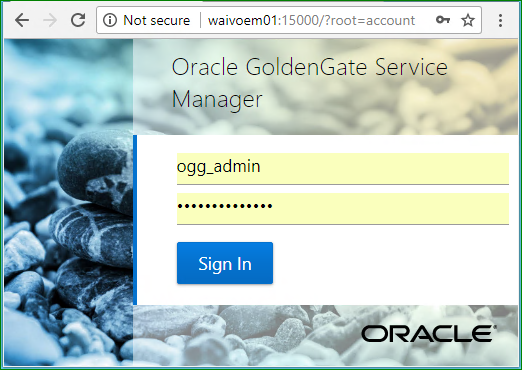Reload the current page
This screenshot has height=370, width=522.
[x=78, y=20]
